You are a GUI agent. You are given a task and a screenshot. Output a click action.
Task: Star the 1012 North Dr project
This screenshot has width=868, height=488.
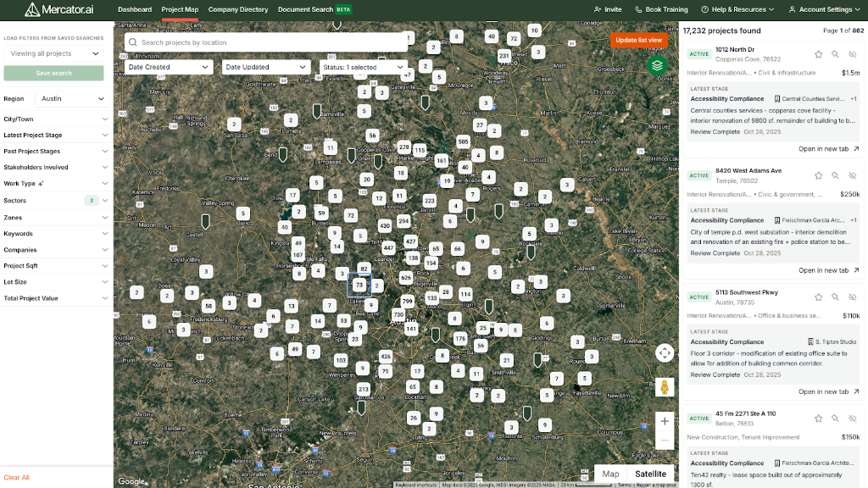[x=818, y=54]
